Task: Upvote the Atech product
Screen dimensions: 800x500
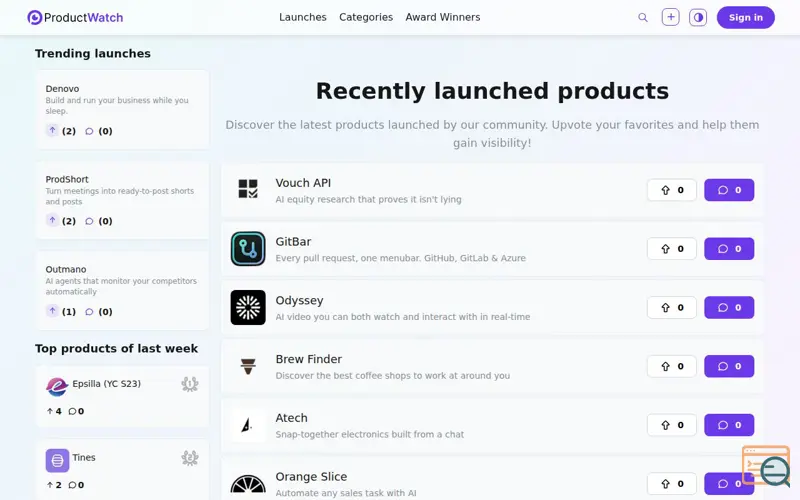Action: tap(671, 424)
